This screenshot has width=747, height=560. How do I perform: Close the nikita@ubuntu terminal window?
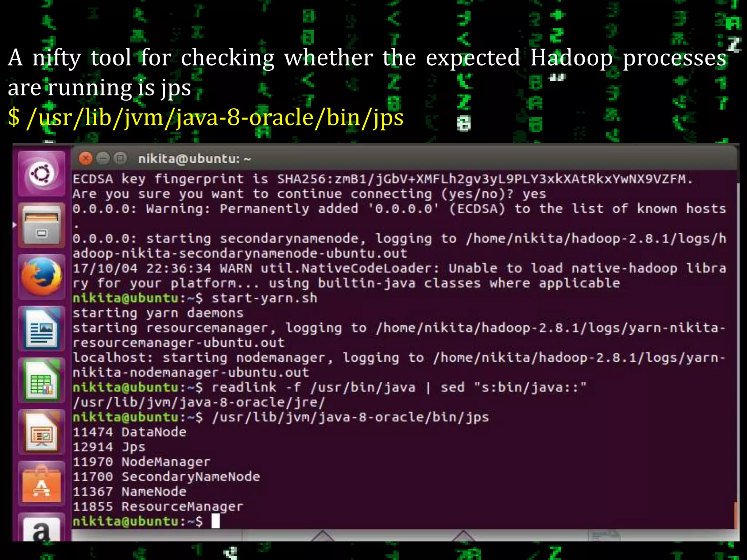click(x=86, y=159)
